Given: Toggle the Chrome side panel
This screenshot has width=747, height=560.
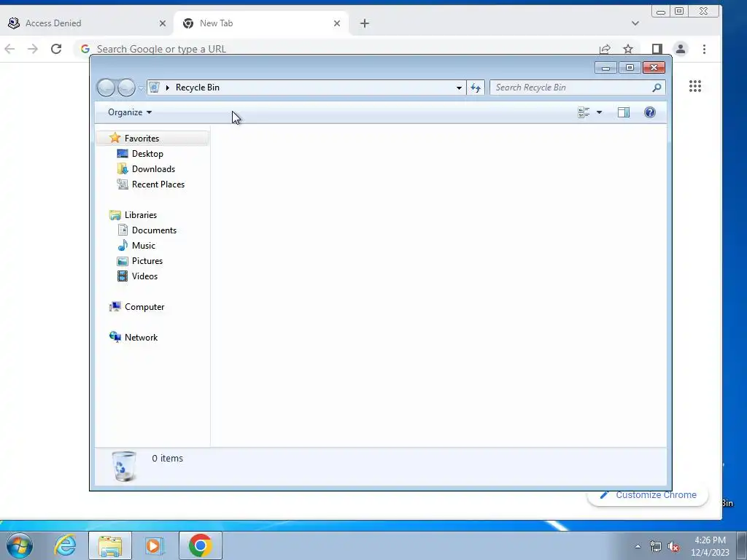Looking at the screenshot, I should (x=657, y=49).
